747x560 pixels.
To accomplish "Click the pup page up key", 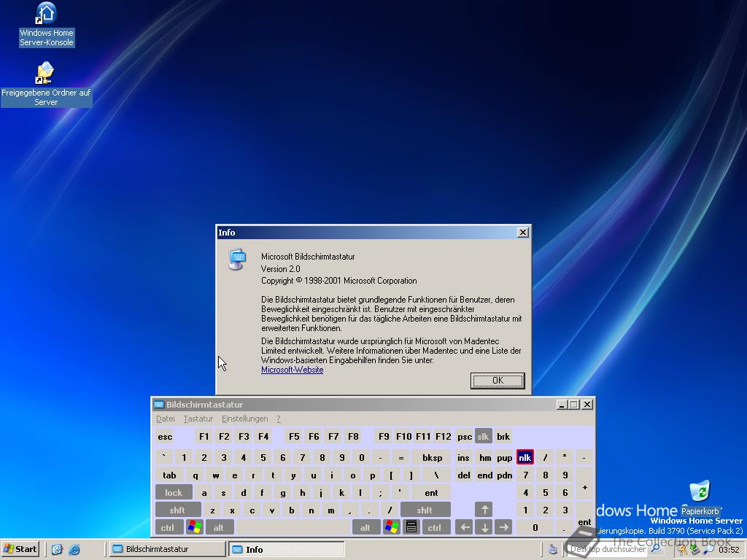I will (x=503, y=457).
